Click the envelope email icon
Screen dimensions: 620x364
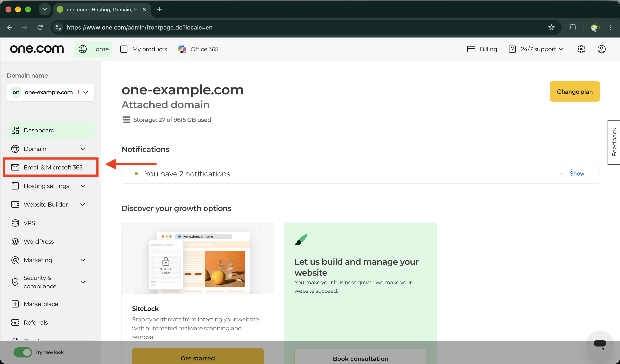(x=15, y=167)
